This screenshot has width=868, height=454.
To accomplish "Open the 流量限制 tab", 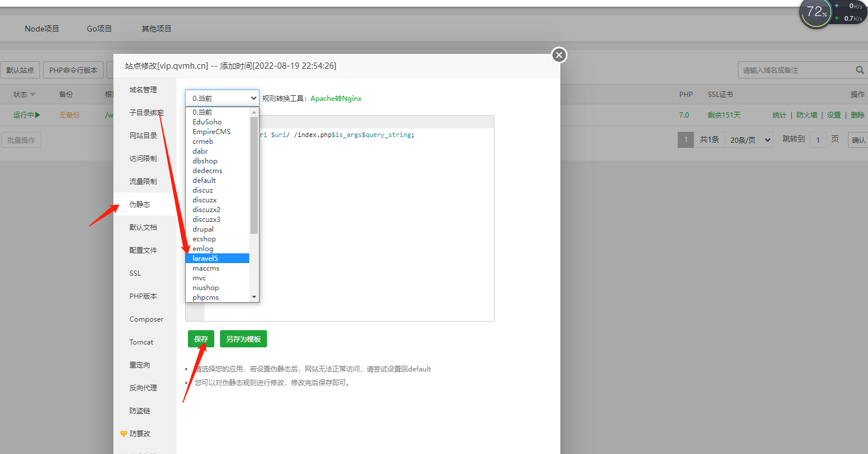I will point(144,182).
